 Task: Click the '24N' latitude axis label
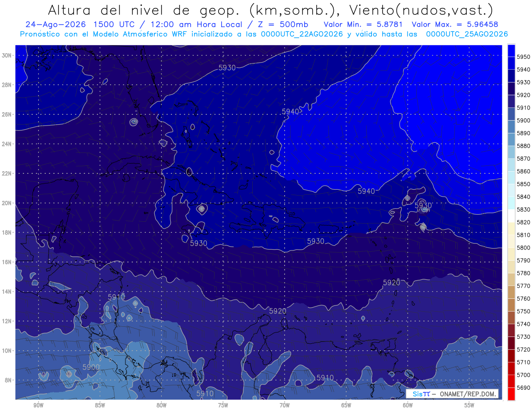pos(7,144)
